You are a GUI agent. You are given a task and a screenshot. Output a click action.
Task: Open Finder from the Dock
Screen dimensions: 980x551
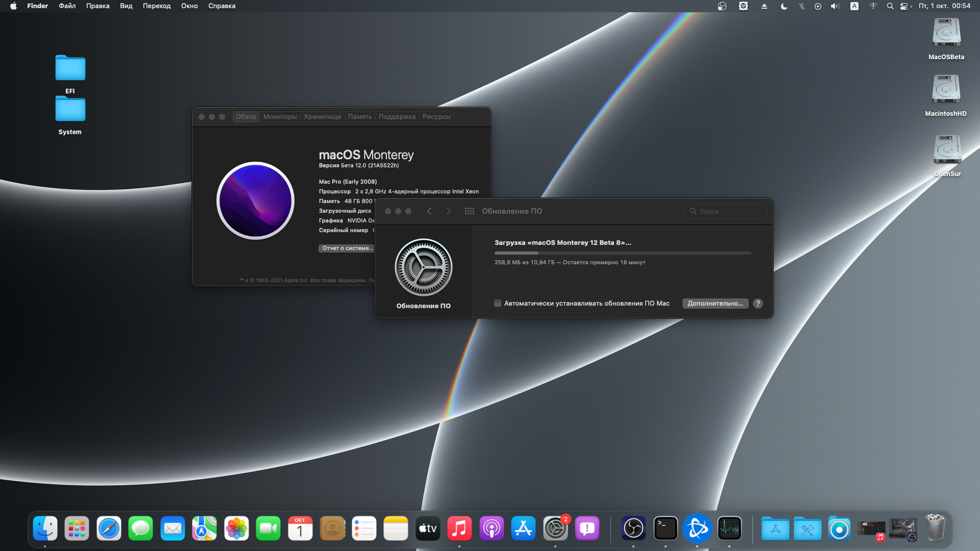pos(45,529)
